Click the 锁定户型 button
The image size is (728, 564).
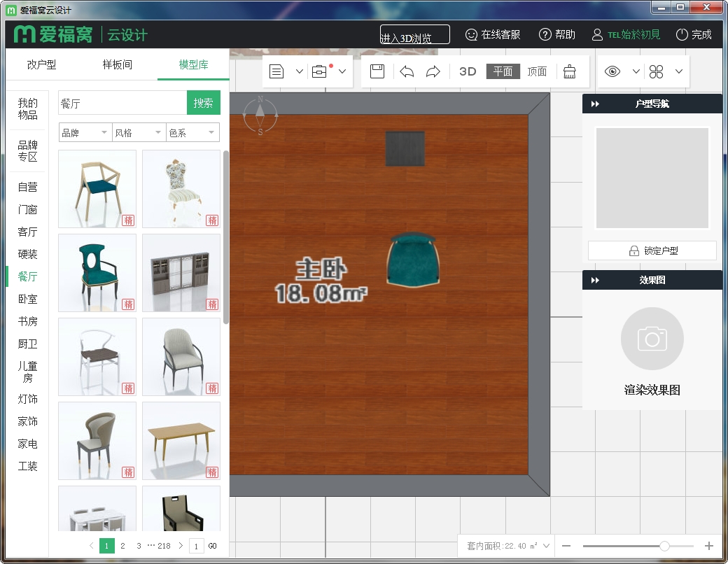tap(652, 251)
